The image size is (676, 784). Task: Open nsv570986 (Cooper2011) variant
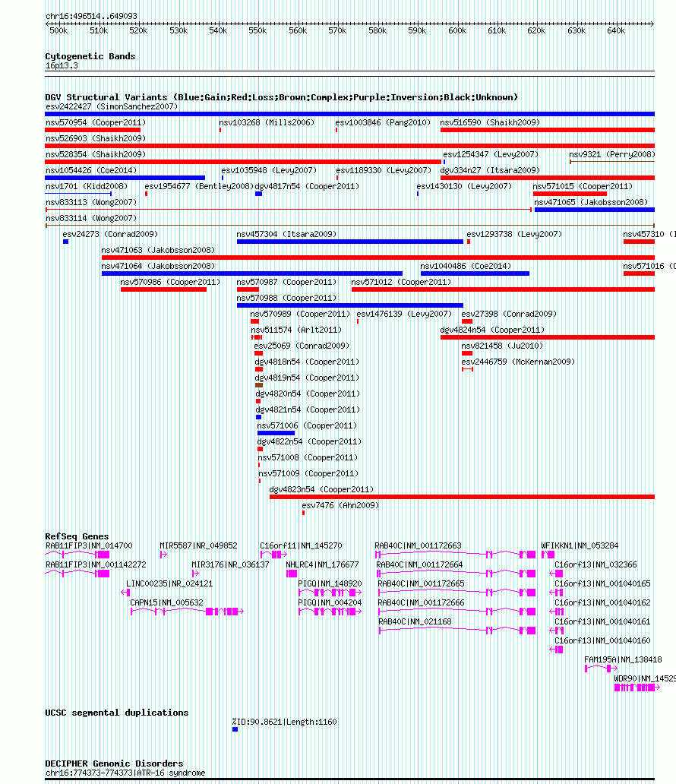tap(170, 283)
